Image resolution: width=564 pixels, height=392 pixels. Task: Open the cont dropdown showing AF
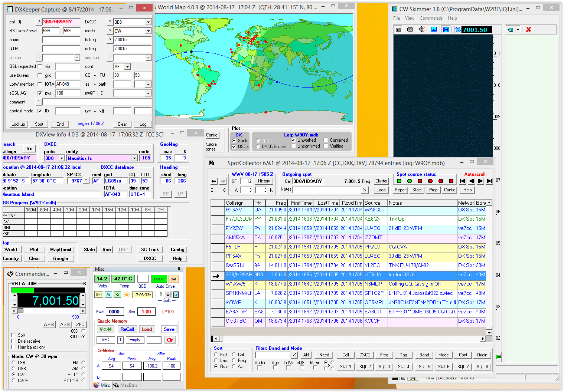point(127,66)
